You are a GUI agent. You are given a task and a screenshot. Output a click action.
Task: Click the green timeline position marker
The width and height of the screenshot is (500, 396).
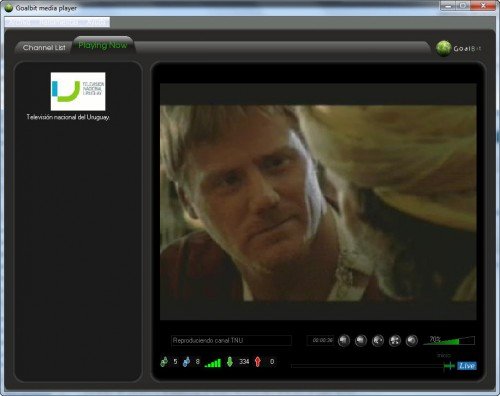tap(449, 366)
